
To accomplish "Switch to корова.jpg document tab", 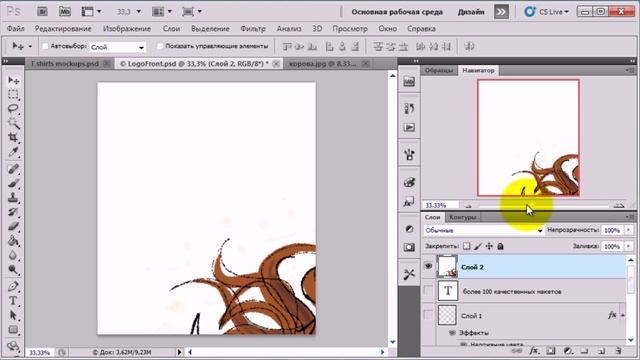I will 322,64.
